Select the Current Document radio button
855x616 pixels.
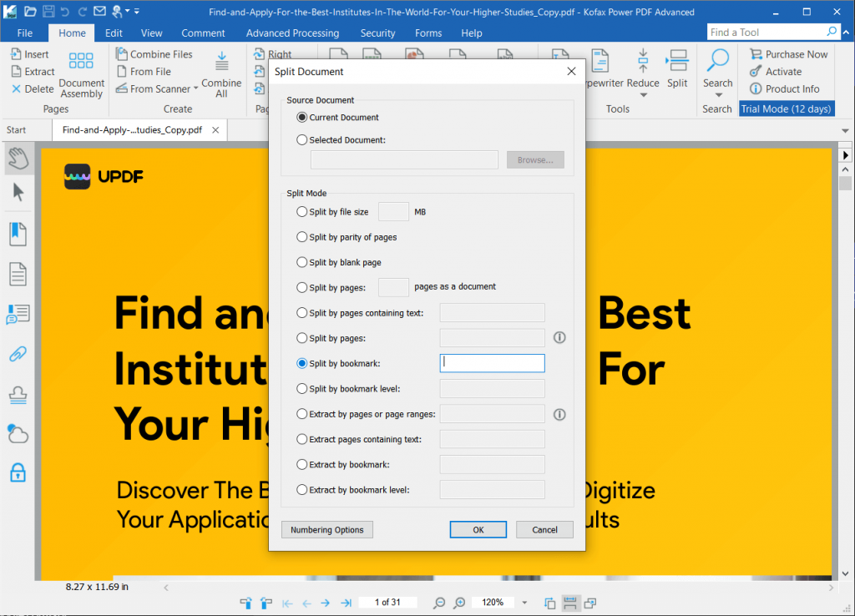tap(301, 117)
